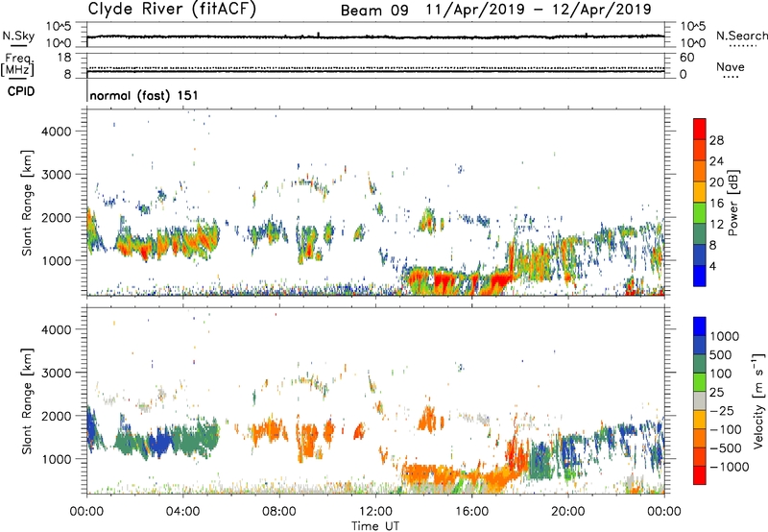Viewport: 768px width, 532px height.
Task: Click the date range '11/Apr/2019 - 12/Apr/2019'
Action: click(539, 10)
